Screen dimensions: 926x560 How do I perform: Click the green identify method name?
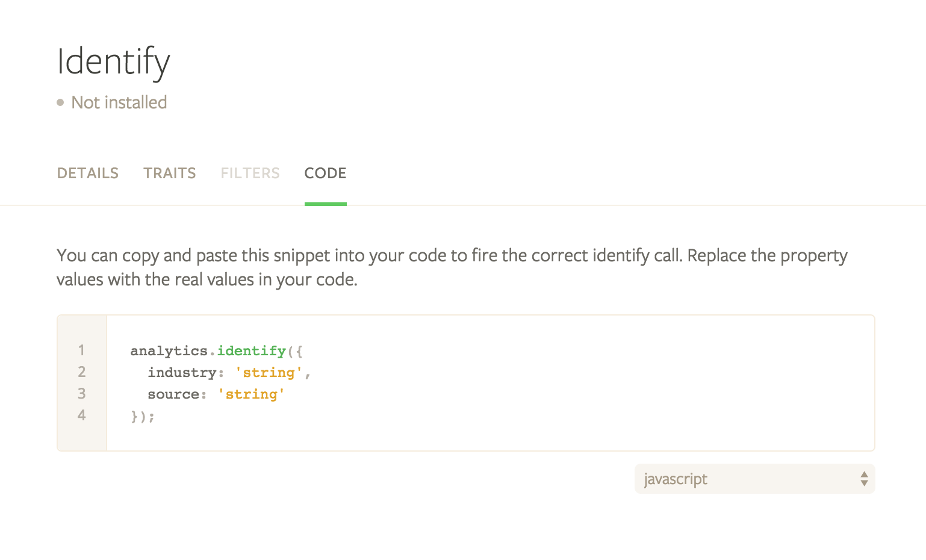point(252,351)
